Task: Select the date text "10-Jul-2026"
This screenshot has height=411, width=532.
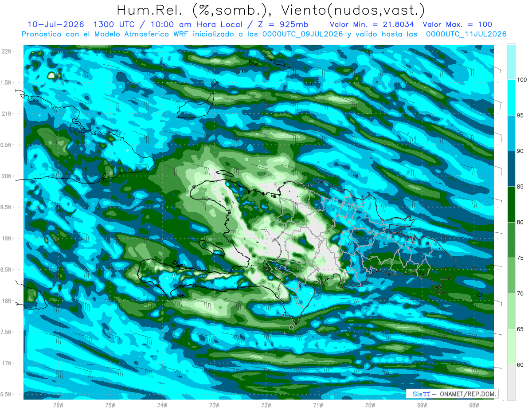Action: [56, 24]
